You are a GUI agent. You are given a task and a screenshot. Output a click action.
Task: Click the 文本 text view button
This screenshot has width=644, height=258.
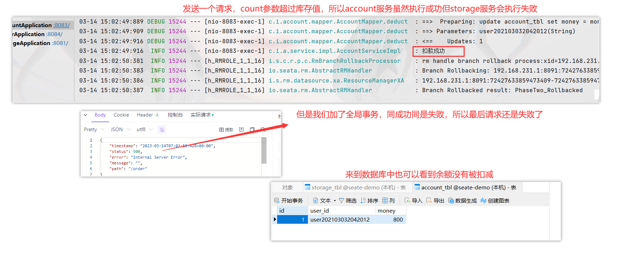[322, 200]
